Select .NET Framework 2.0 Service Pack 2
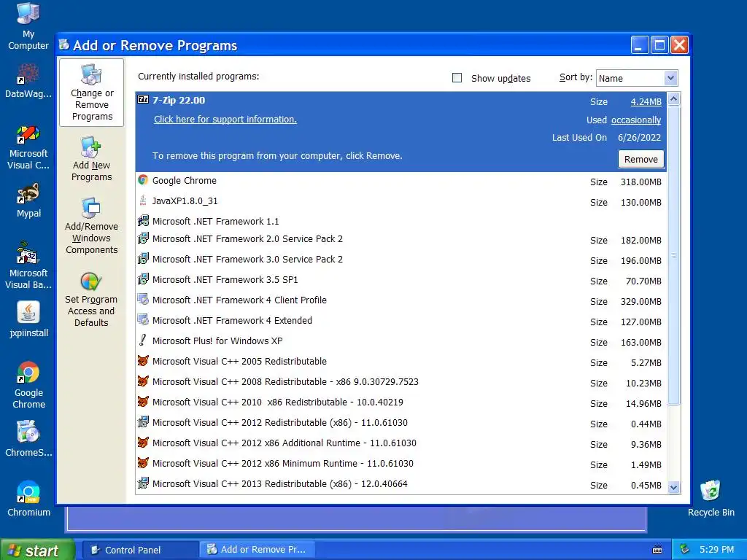Viewport: 747px width, 560px height. coord(400,239)
